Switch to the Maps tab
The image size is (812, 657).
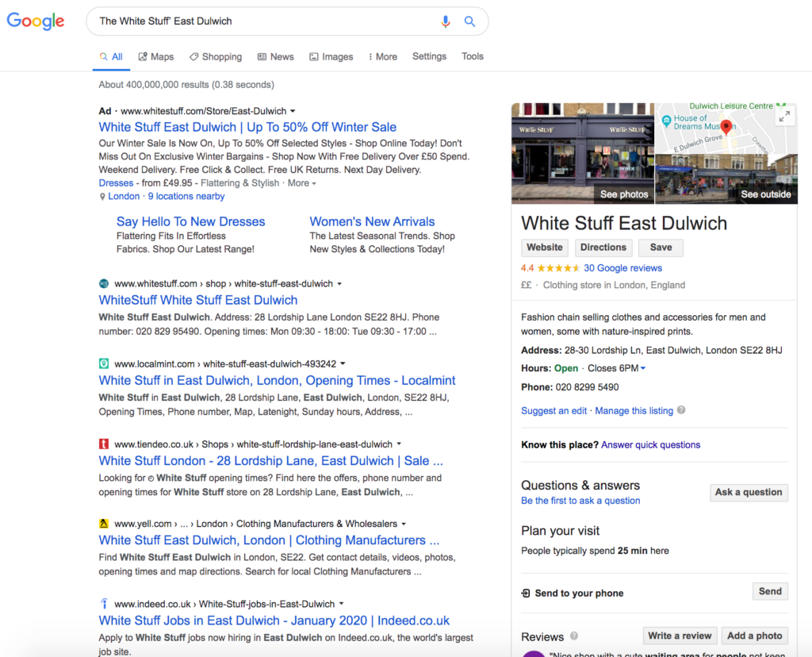[x=156, y=56]
